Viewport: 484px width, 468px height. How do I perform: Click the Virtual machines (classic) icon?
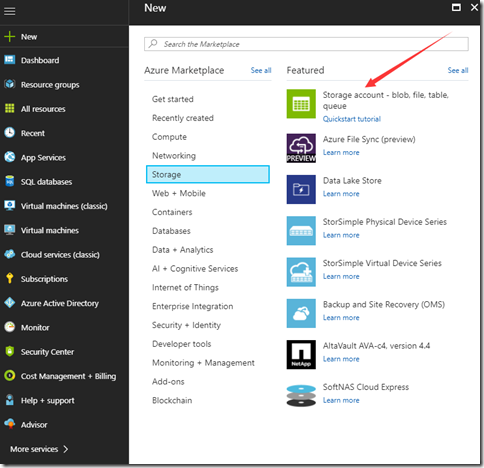click(10, 205)
